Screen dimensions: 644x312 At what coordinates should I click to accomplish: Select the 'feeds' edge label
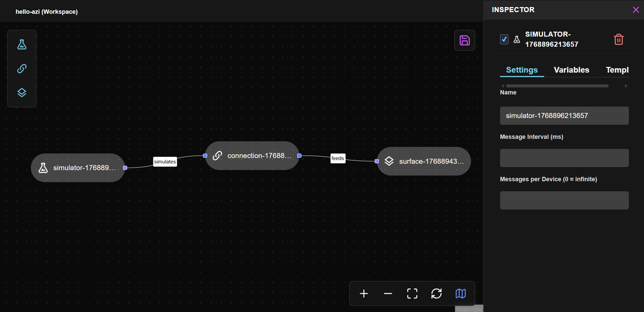pyautogui.click(x=338, y=158)
